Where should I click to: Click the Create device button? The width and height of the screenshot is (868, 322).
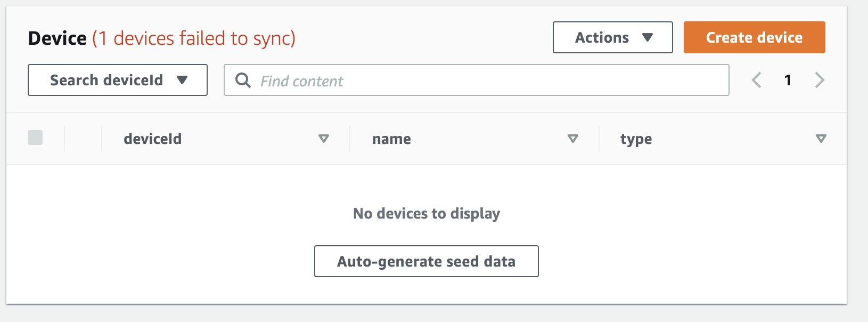coord(754,37)
